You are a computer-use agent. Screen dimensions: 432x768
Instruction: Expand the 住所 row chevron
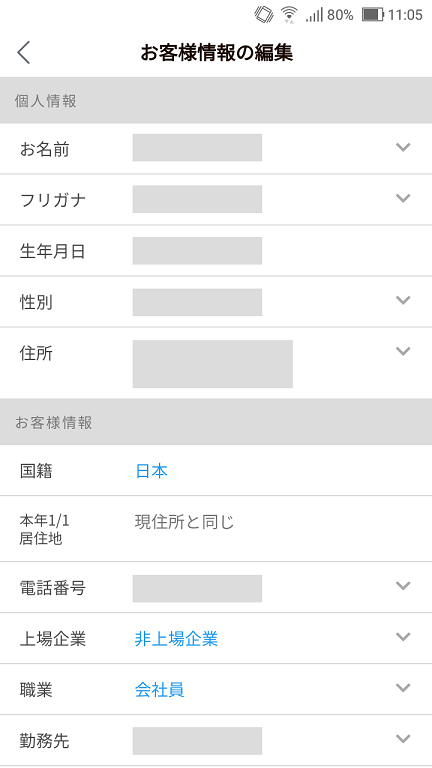pyautogui.click(x=403, y=351)
